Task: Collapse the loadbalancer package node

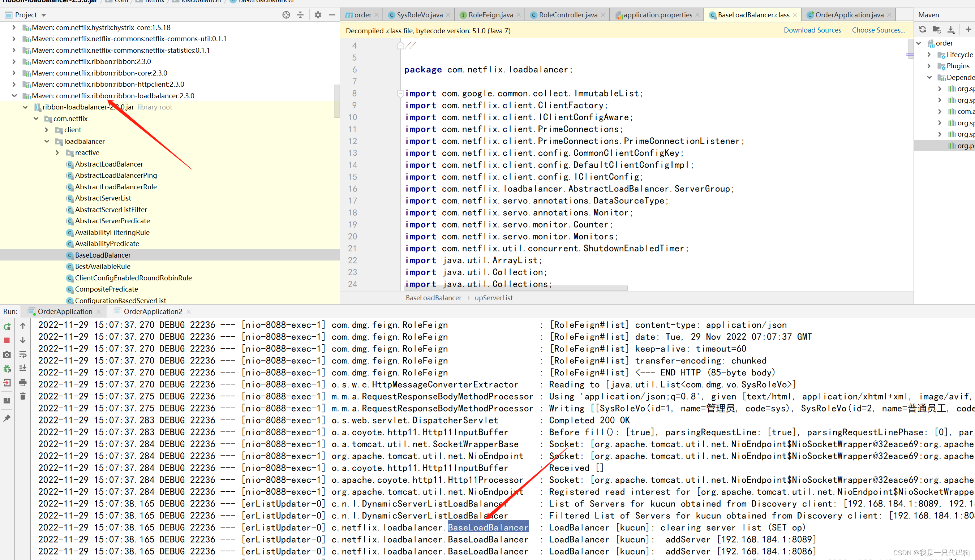Action: [47, 141]
